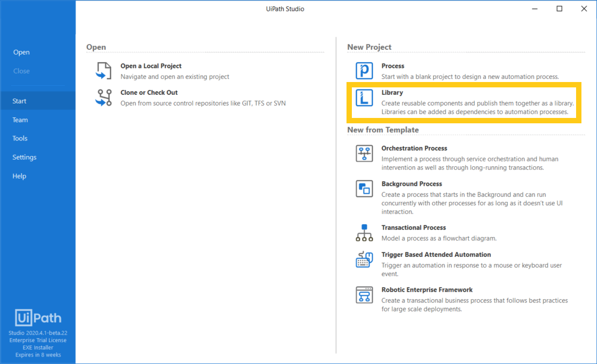The image size is (597, 364).
Task: Create a new Process project title
Action: point(393,66)
